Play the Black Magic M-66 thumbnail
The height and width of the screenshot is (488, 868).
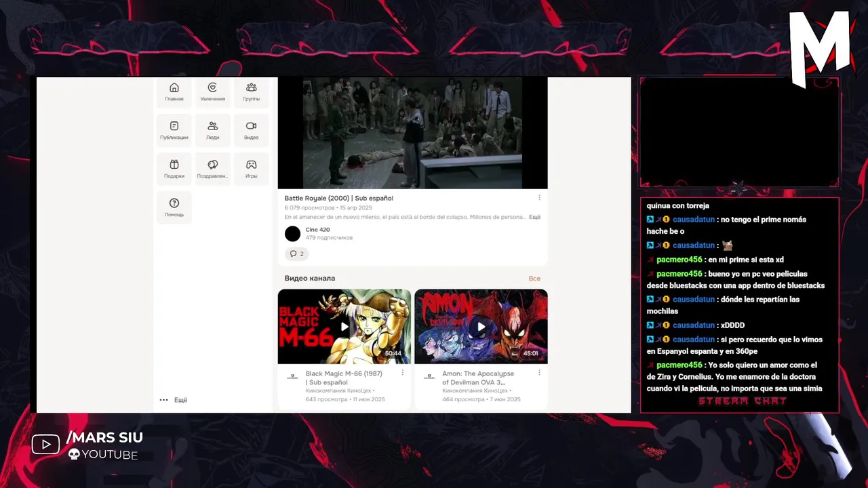click(x=344, y=327)
